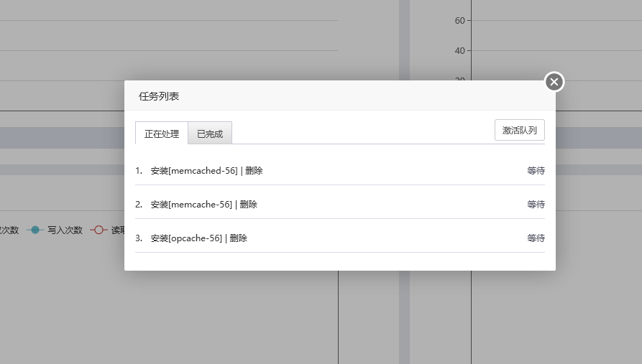Switch to the 正在处理 tab
642x364 pixels.
(162, 134)
